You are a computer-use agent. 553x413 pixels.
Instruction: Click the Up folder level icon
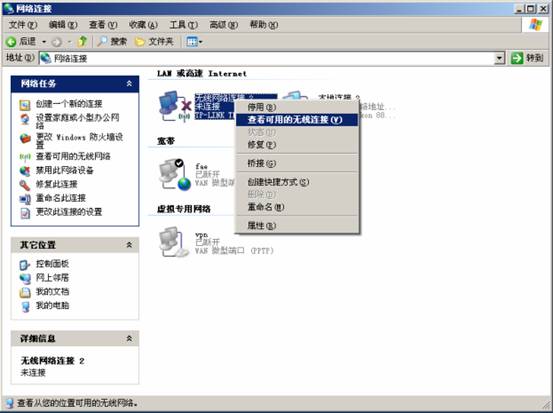(x=82, y=42)
